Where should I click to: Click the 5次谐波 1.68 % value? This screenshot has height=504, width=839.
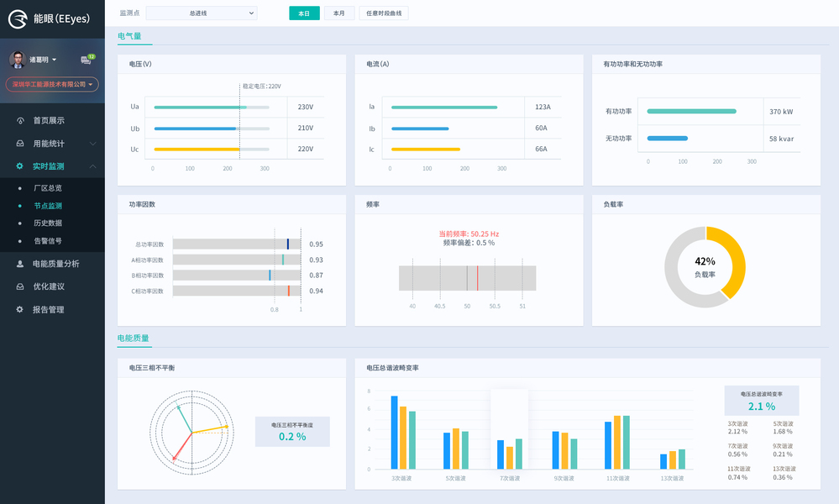click(782, 432)
